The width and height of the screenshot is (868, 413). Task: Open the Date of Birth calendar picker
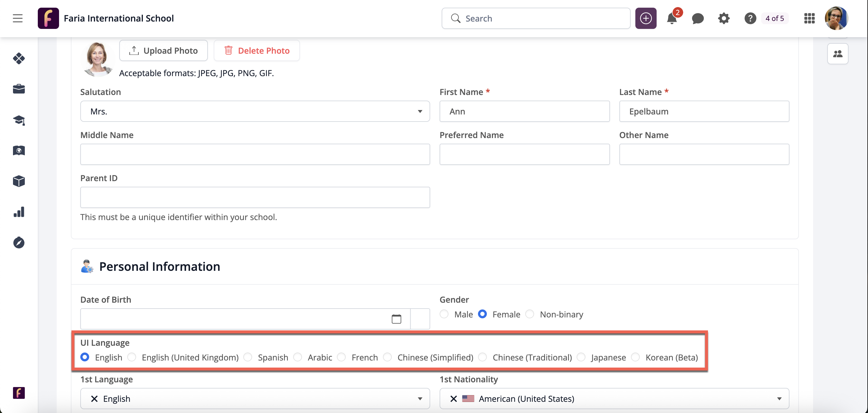(396, 319)
